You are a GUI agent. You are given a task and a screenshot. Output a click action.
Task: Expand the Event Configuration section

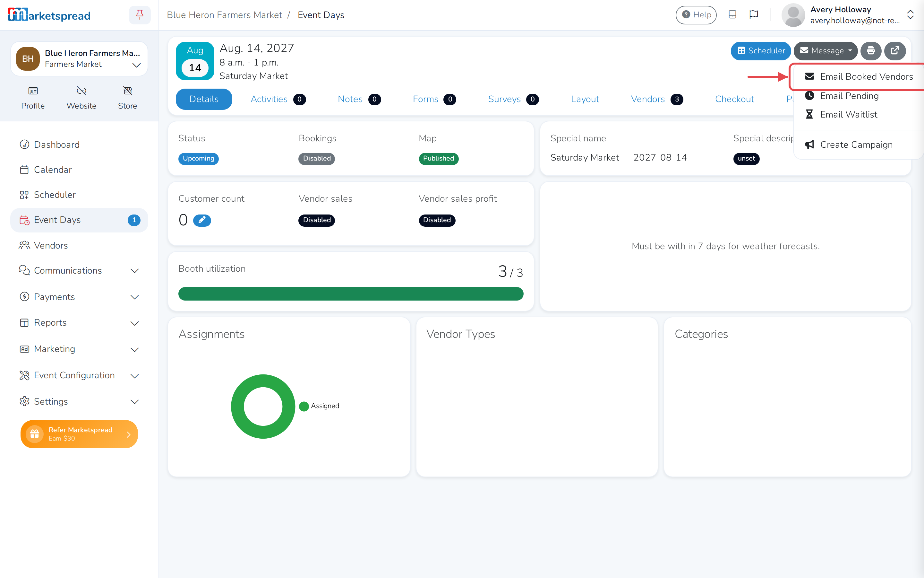pos(79,375)
